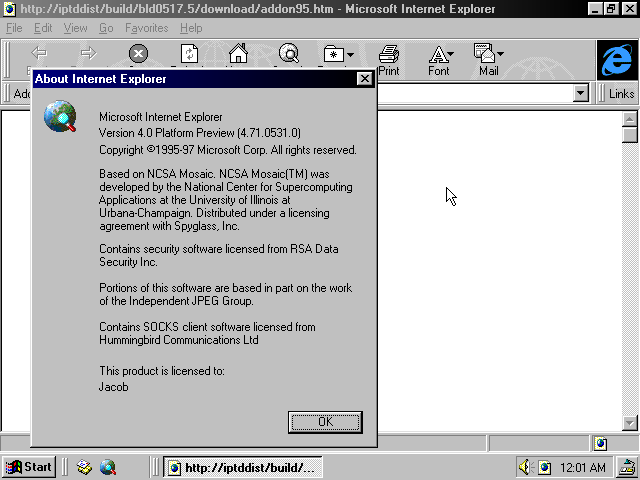Click the Forward arrow toolbar icon
This screenshot has height=480, width=640.
pos(89,53)
